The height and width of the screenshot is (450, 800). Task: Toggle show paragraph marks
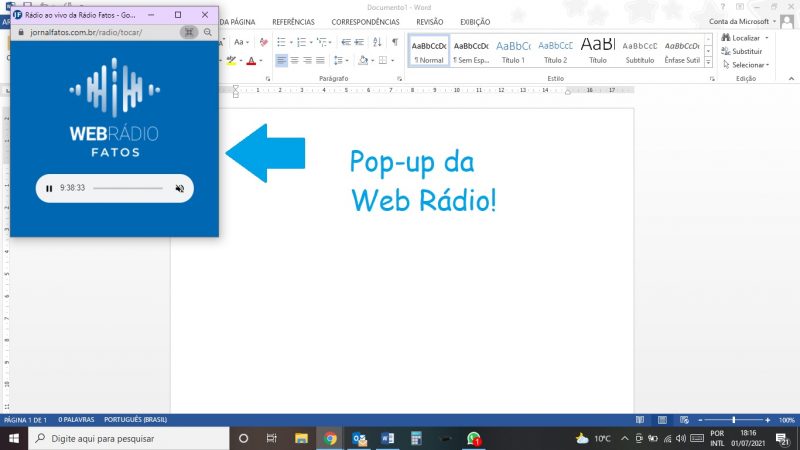pyautogui.click(x=395, y=42)
